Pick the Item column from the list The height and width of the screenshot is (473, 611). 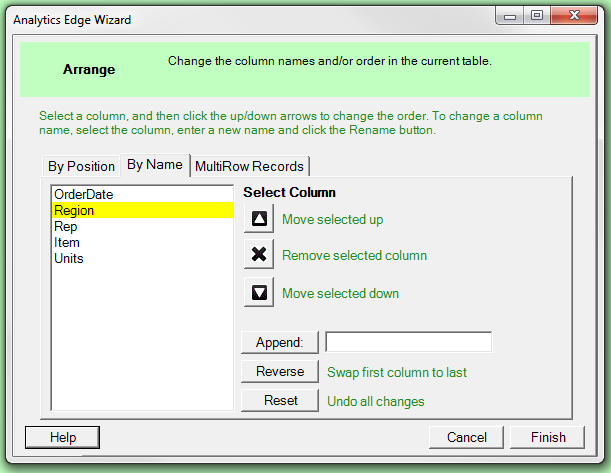pos(67,242)
